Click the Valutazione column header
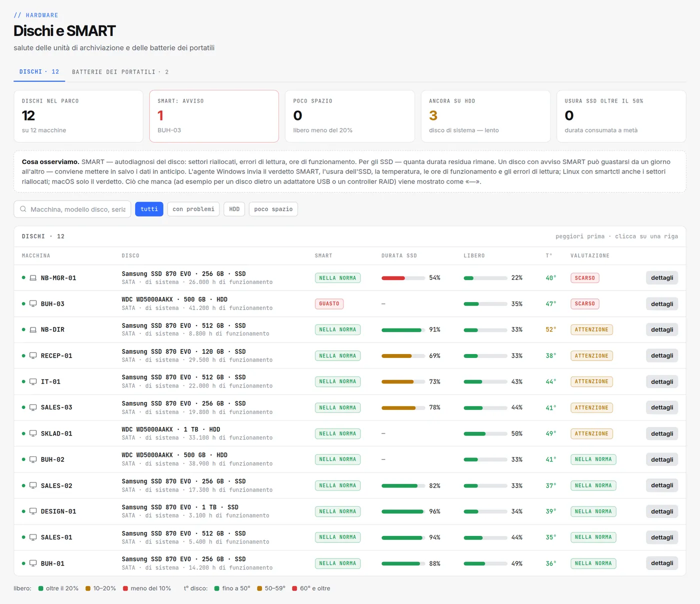This screenshot has width=700, height=604. tap(590, 256)
